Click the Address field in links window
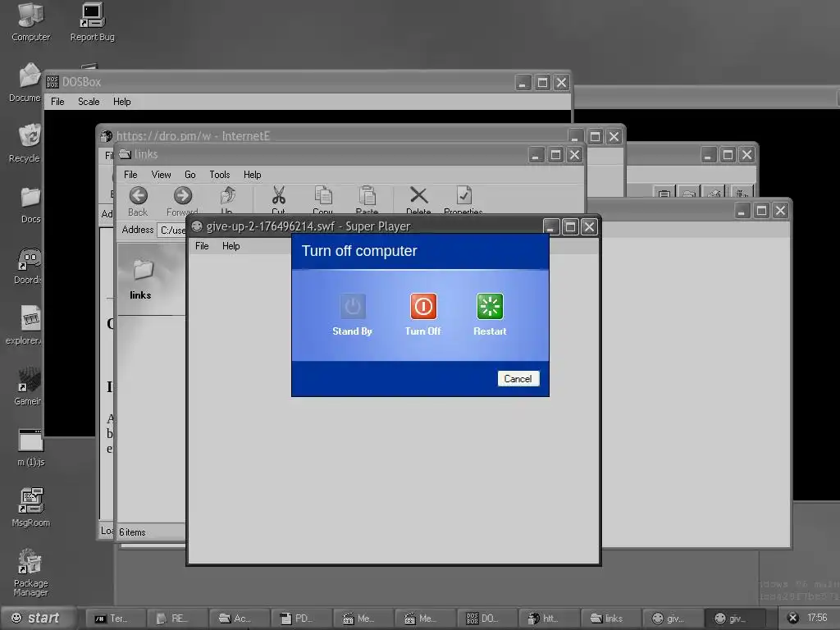 pos(171,230)
